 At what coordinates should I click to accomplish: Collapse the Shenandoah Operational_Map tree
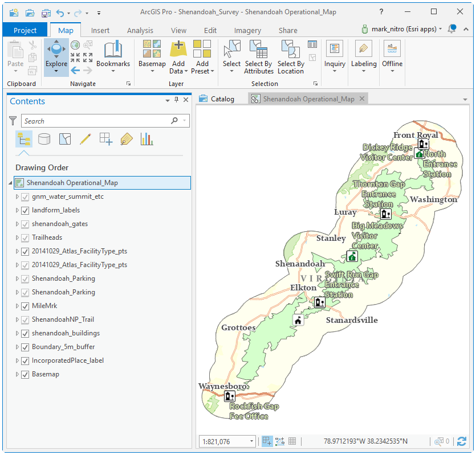pos(10,183)
